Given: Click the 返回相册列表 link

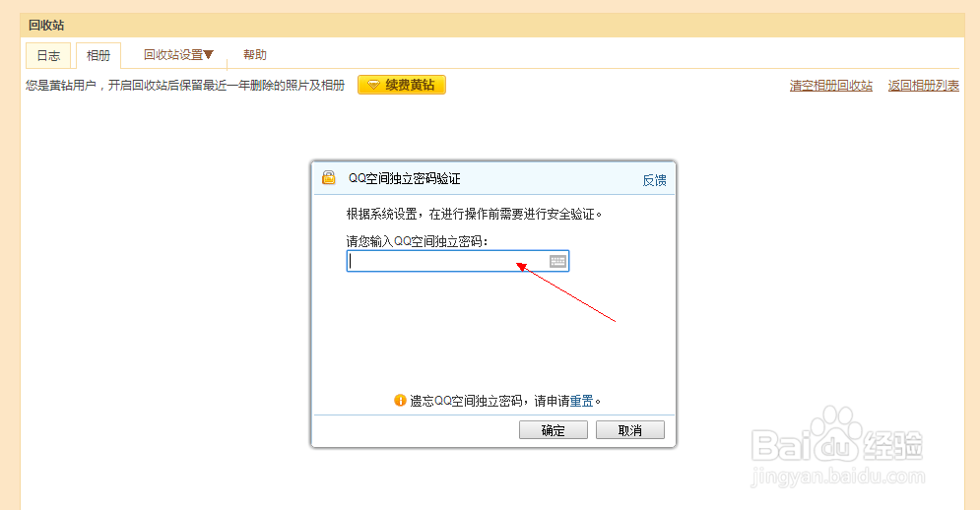Looking at the screenshot, I should tap(923, 86).
